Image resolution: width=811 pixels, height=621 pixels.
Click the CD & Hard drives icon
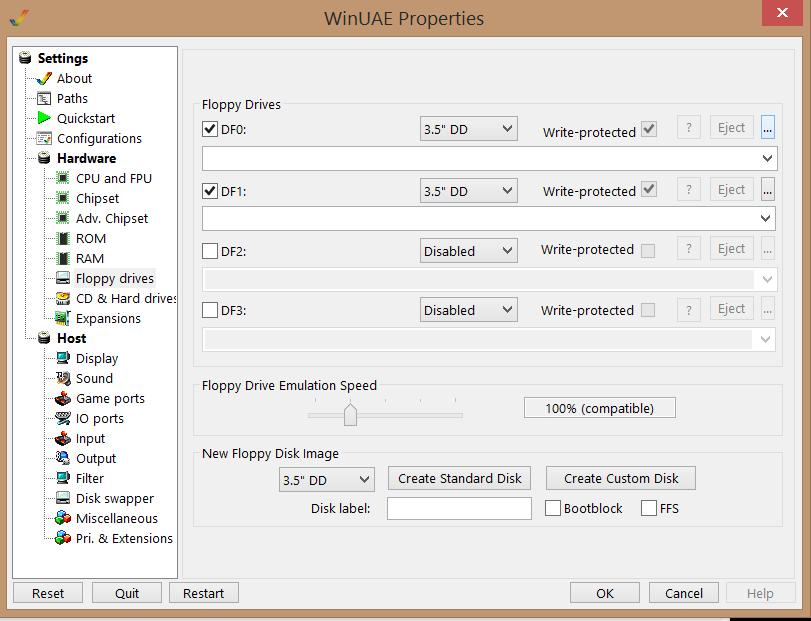pyautogui.click(x=63, y=298)
